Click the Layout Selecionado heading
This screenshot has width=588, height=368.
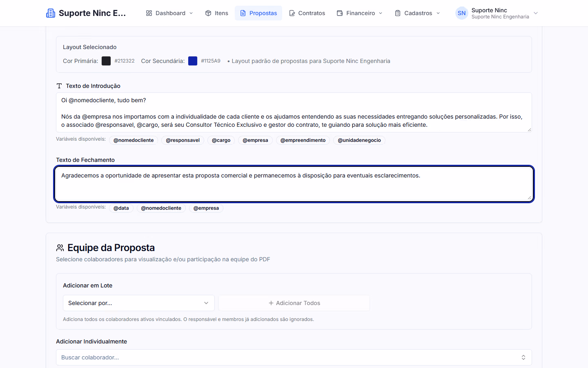[x=90, y=47]
